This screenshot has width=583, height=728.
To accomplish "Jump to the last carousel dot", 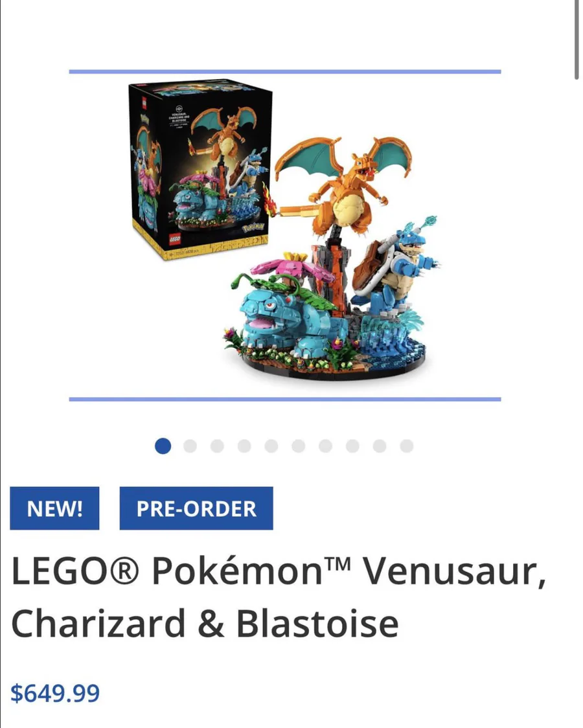I will pyautogui.click(x=407, y=446).
